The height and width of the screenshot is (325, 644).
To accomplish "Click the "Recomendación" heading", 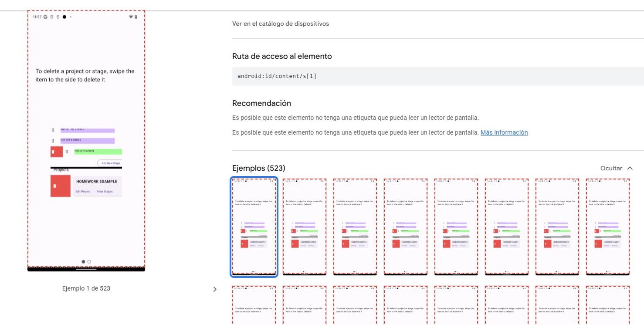I will 261,103.
